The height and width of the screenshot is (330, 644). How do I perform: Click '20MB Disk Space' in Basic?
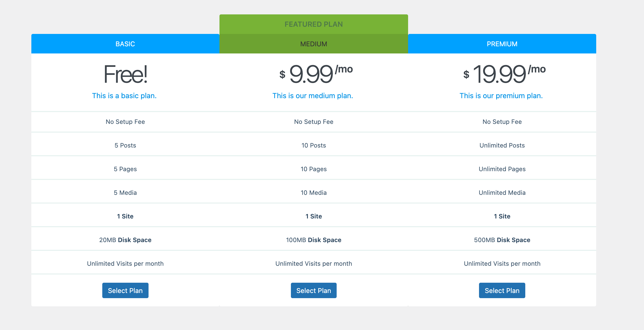125,240
